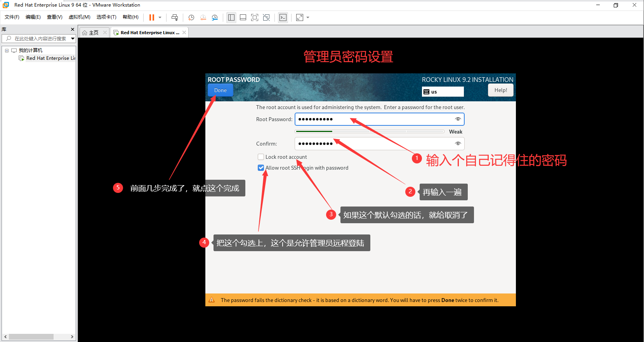Open the 选项卡(T) menu
This screenshot has width=644, height=342.
click(106, 17)
